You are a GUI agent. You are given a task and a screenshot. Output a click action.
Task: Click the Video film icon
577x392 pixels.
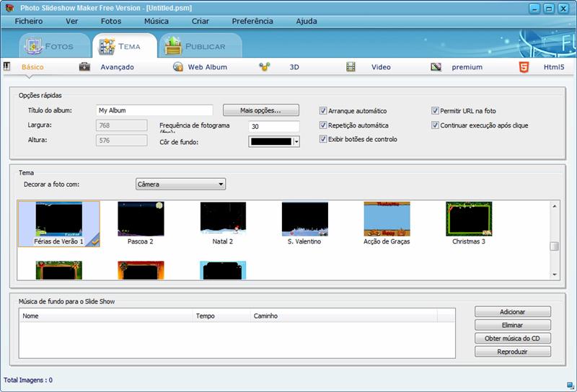[x=351, y=66]
